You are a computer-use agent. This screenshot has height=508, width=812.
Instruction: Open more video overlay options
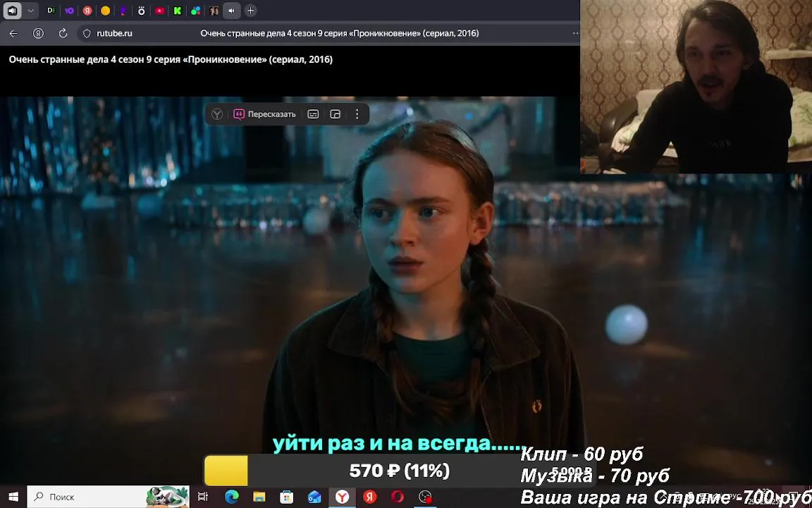357,114
